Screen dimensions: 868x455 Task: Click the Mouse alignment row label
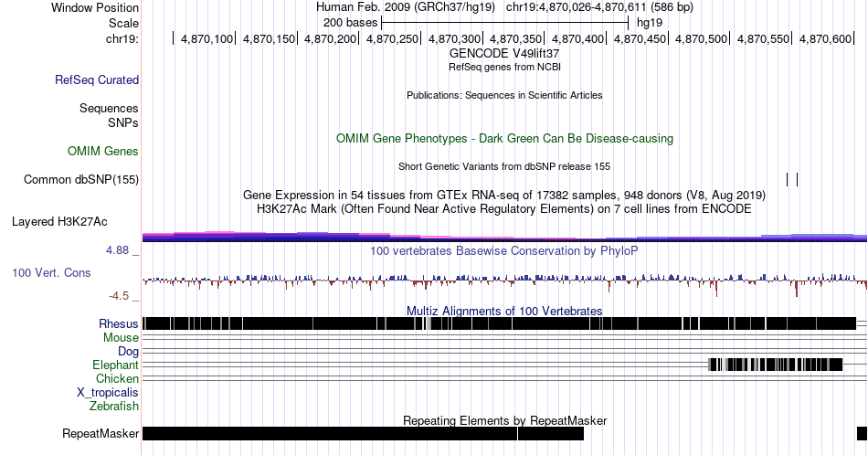pos(121,338)
